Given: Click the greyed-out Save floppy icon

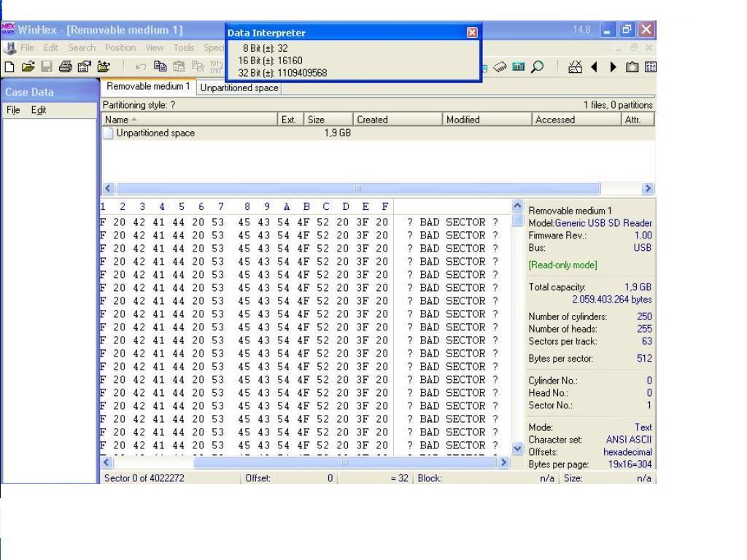Looking at the screenshot, I should click(x=46, y=67).
